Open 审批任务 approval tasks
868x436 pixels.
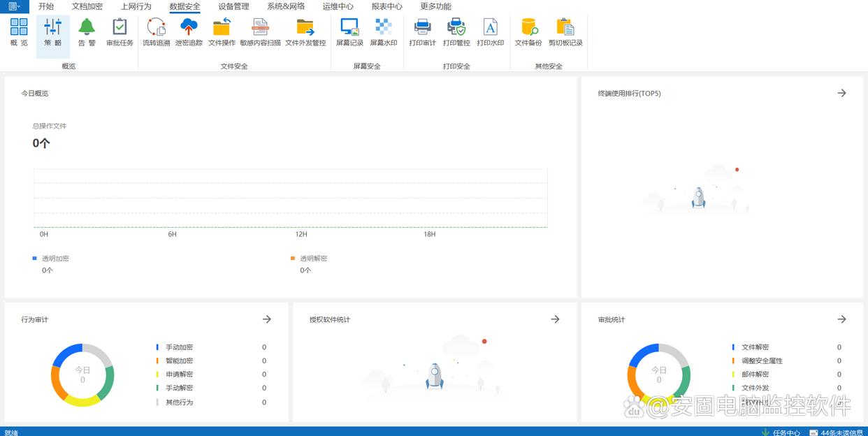click(x=120, y=32)
